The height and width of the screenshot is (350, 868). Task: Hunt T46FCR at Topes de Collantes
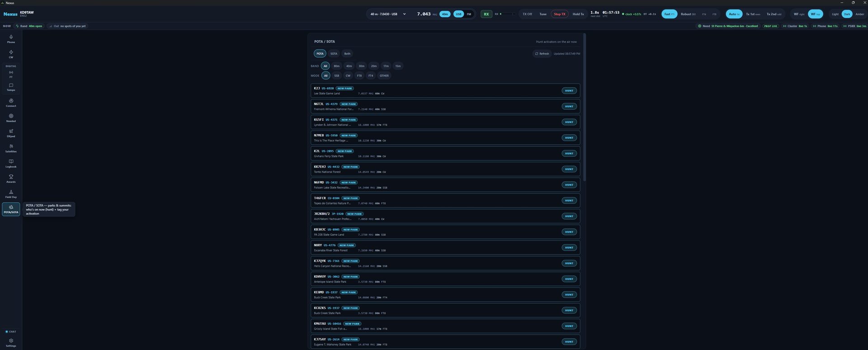click(569, 201)
